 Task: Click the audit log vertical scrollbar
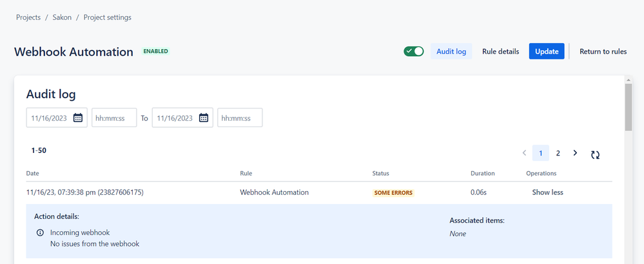[x=629, y=107]
